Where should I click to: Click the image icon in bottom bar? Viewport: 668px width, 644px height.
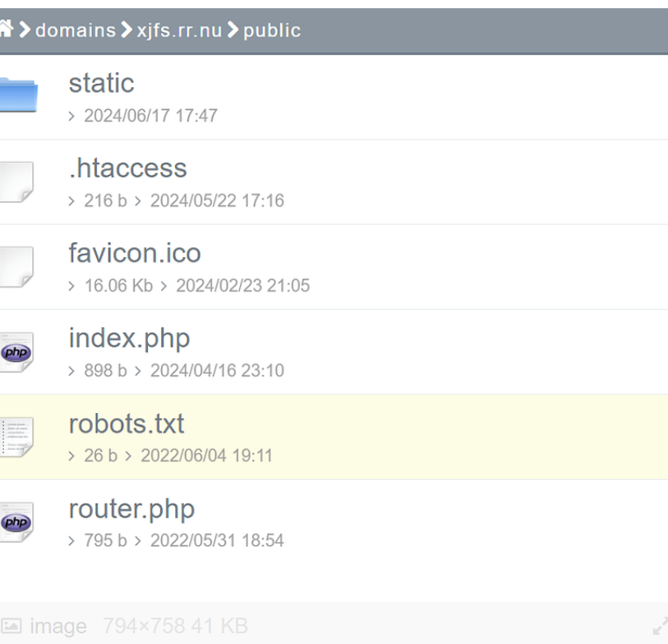[12, 627]
